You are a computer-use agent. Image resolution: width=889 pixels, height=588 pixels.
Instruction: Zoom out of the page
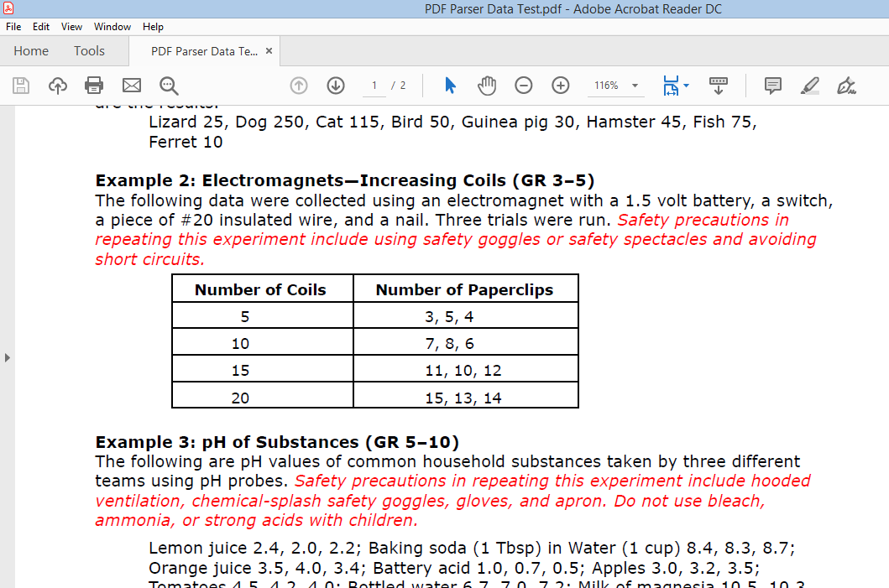523,85
